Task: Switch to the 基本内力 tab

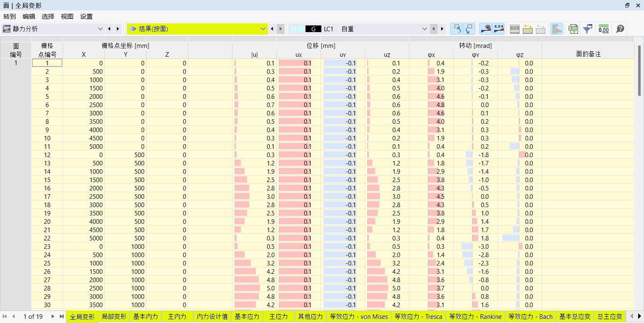Action: tap(146, 317)
